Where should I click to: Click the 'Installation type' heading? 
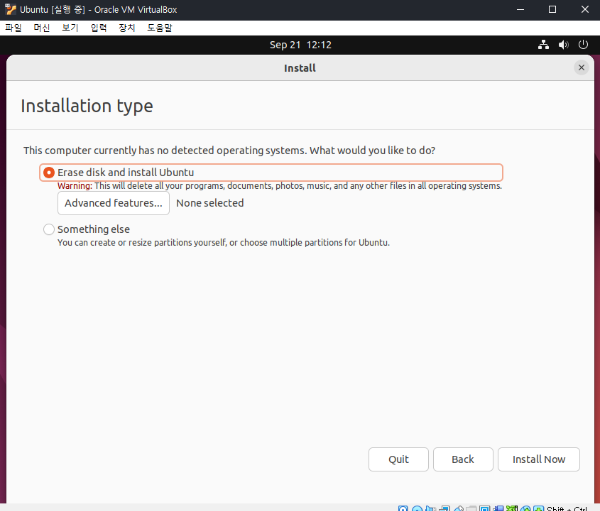click(x=87, y=106)
